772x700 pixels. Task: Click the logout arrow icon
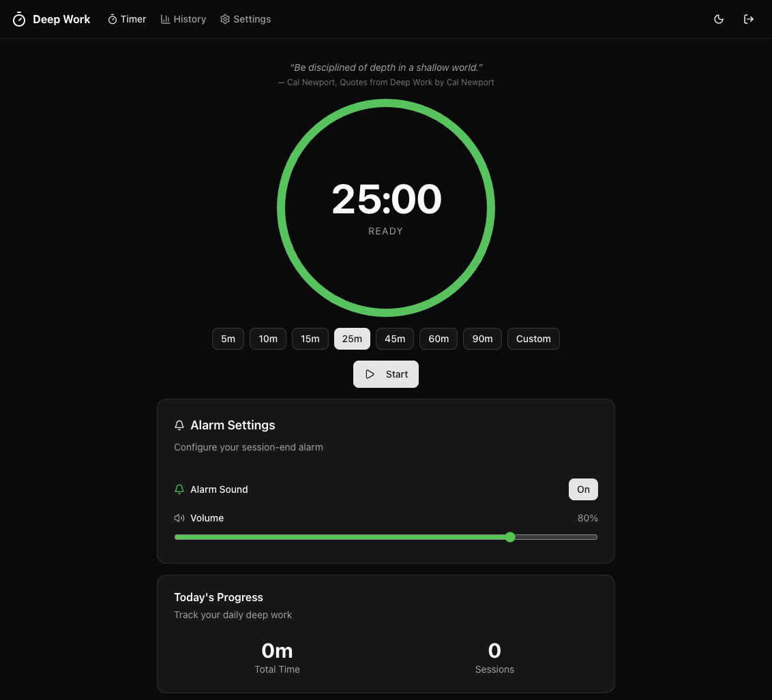(x=748, y=19)
